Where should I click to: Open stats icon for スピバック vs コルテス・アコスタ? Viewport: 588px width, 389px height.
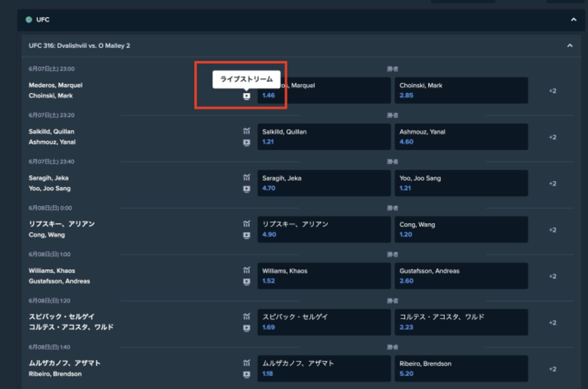[x=247, y=317]
